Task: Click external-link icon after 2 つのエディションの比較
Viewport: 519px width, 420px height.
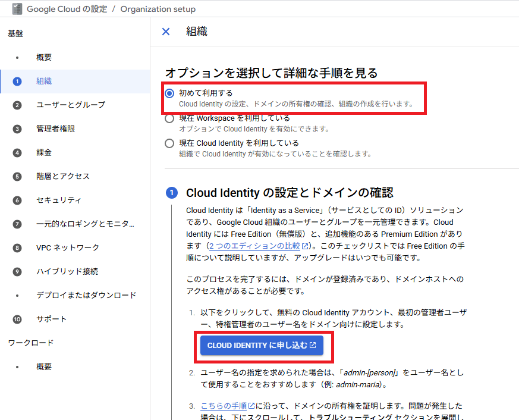Action: pyautogui.click(x=305, y=246)
